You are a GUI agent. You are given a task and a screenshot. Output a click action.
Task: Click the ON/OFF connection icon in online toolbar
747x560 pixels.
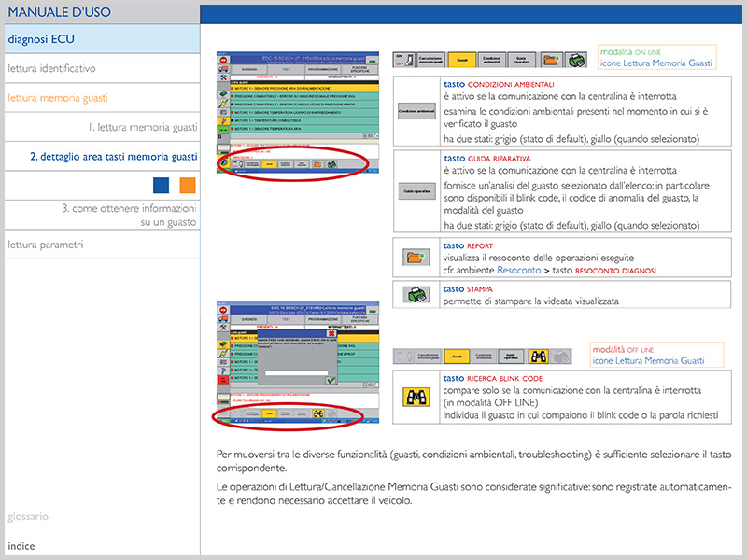(x=402, y=59)
